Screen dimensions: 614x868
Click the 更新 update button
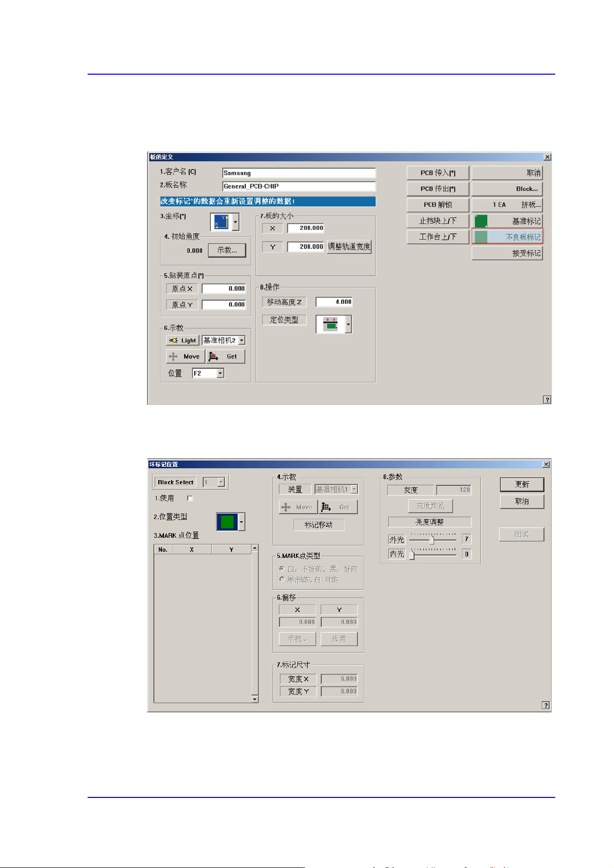click(x=522, y=484)
